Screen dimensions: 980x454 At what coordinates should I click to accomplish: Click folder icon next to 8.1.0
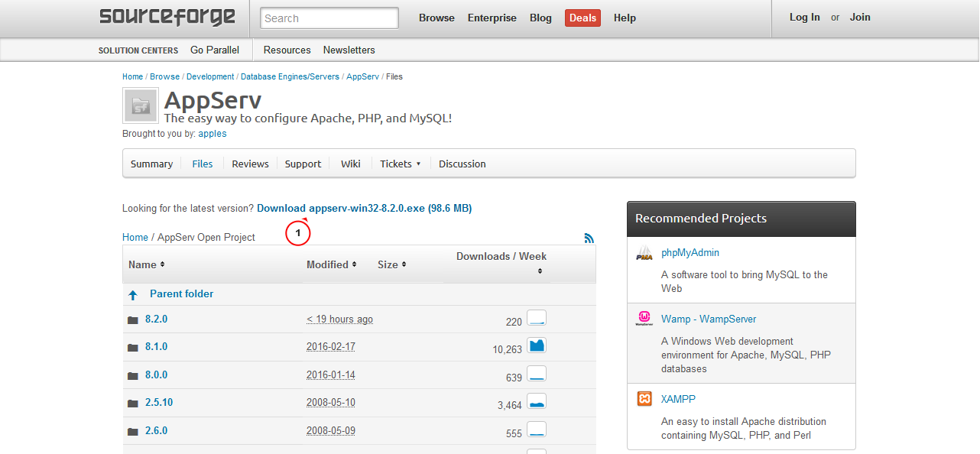click(133, 348)
